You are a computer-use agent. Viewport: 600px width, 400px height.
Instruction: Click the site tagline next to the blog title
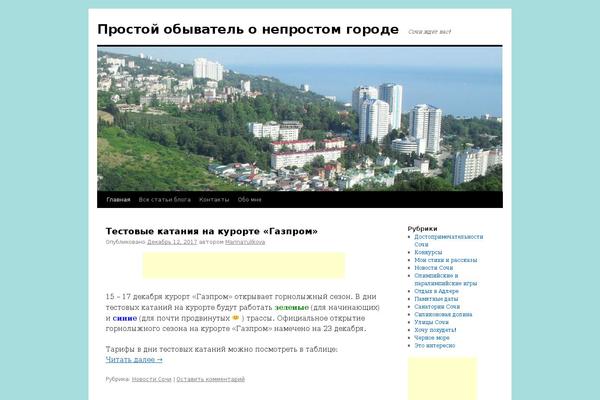tap(429, 32)
